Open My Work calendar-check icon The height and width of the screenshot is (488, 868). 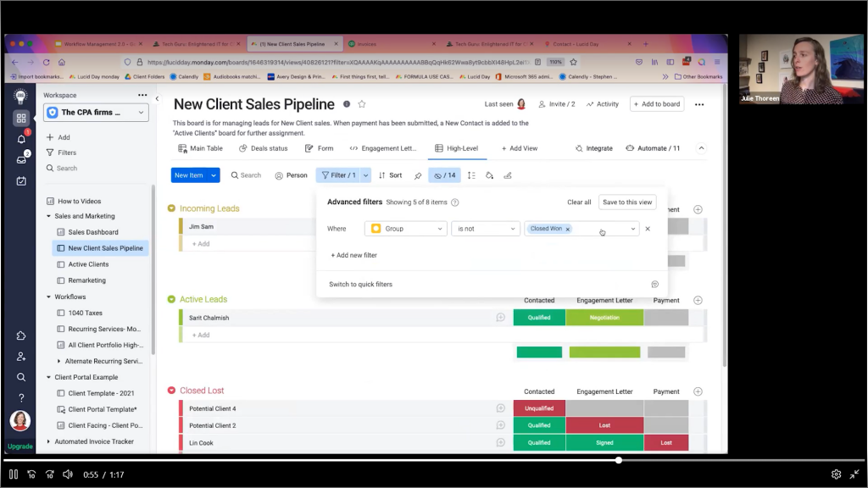coord(21,181)
